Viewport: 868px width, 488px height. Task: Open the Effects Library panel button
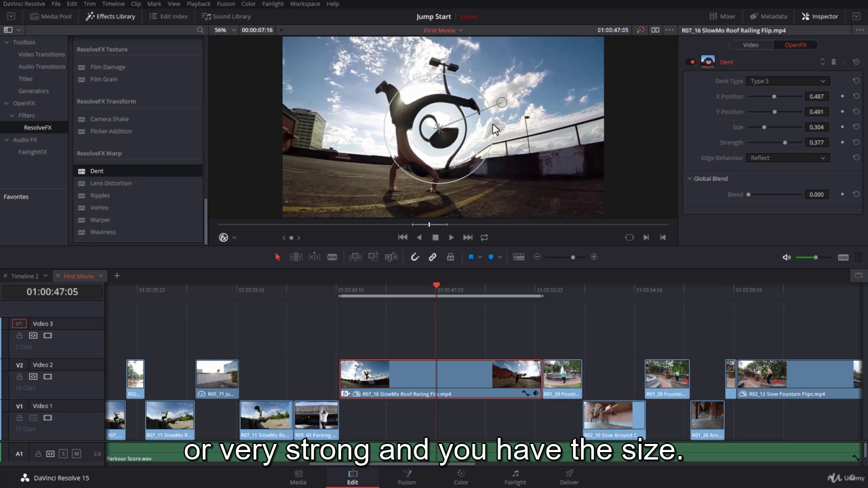click(111, 16)
